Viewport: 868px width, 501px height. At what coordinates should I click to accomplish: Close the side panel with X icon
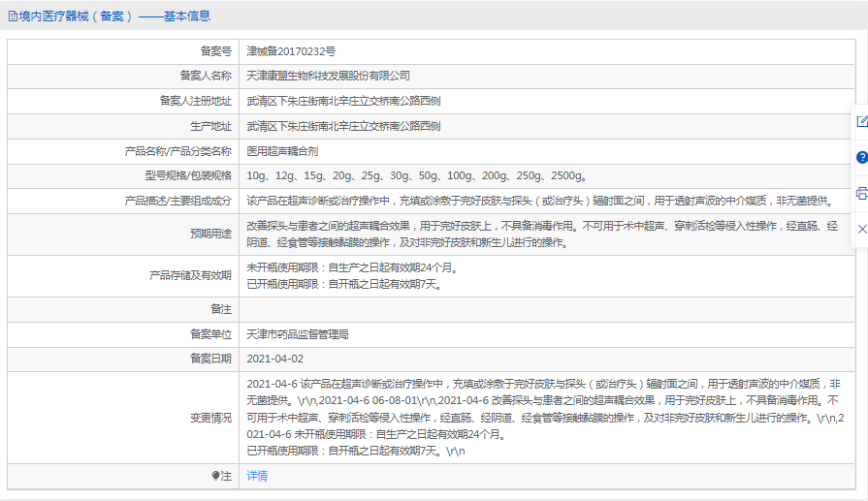pyautogui.click(x=862, y=229)
